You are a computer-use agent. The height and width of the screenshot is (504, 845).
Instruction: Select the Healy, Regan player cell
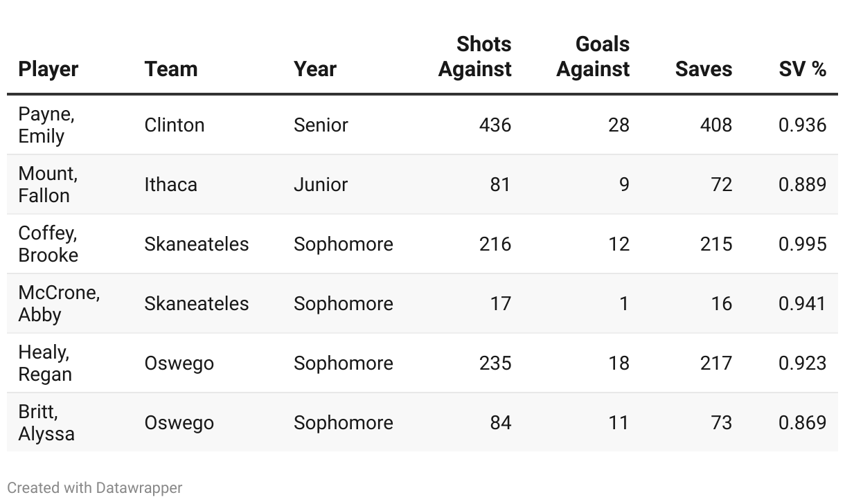coord(45,363)
